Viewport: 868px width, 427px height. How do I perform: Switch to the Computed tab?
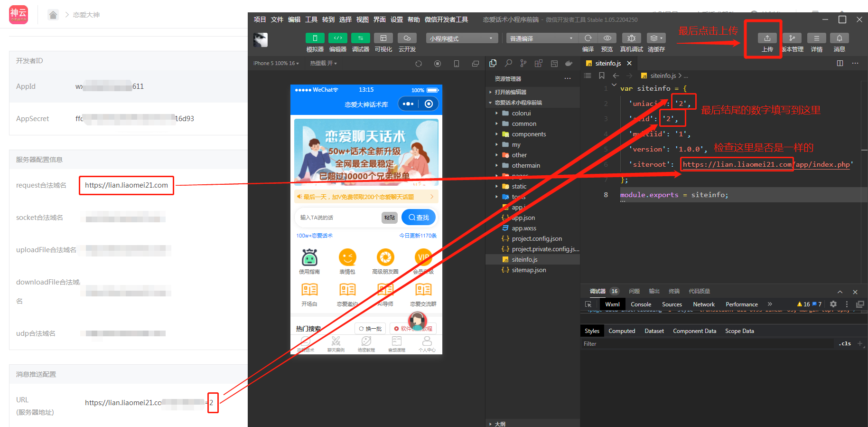click(x=622, y=331)
